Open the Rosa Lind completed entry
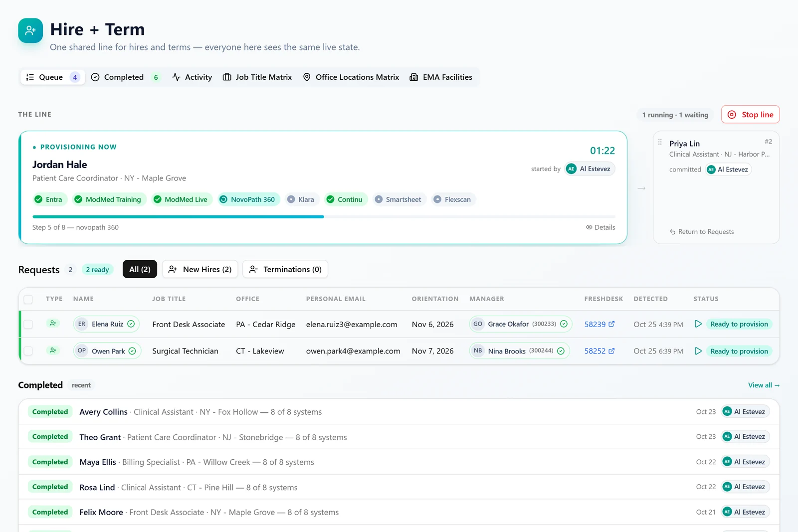798x532 pixels. pos(399,487)
